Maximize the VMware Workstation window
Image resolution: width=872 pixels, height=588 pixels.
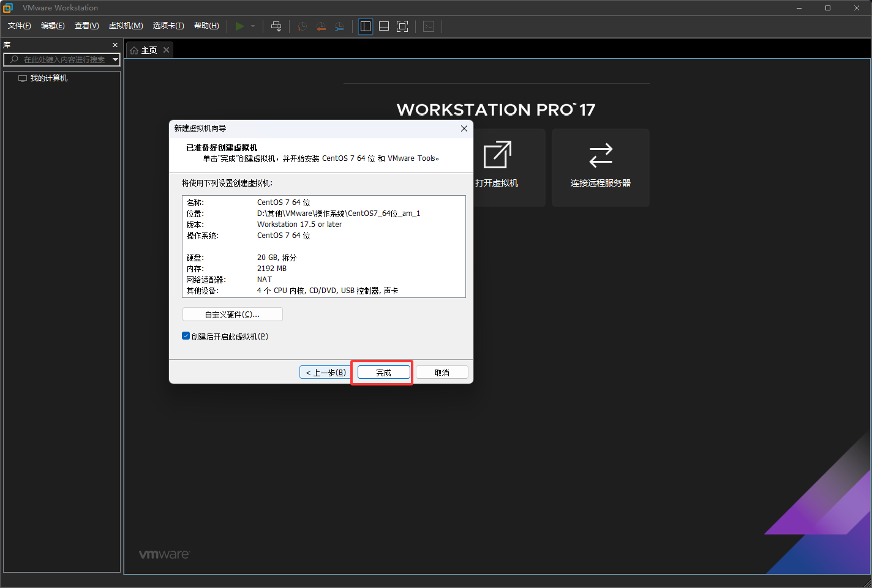828,8
